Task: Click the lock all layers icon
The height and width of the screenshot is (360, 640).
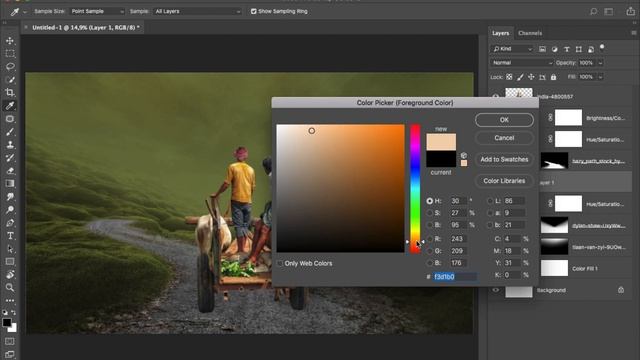Action: pos(553,77)
